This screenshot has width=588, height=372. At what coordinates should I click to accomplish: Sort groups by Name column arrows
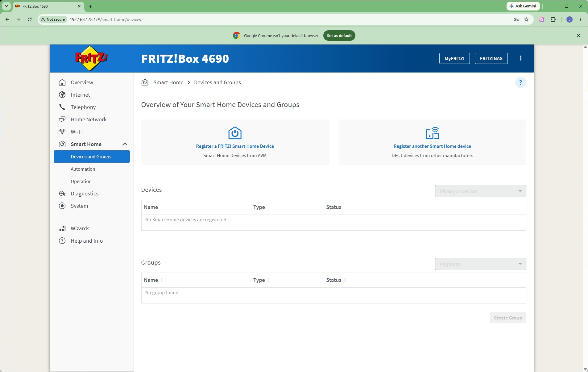162,280
